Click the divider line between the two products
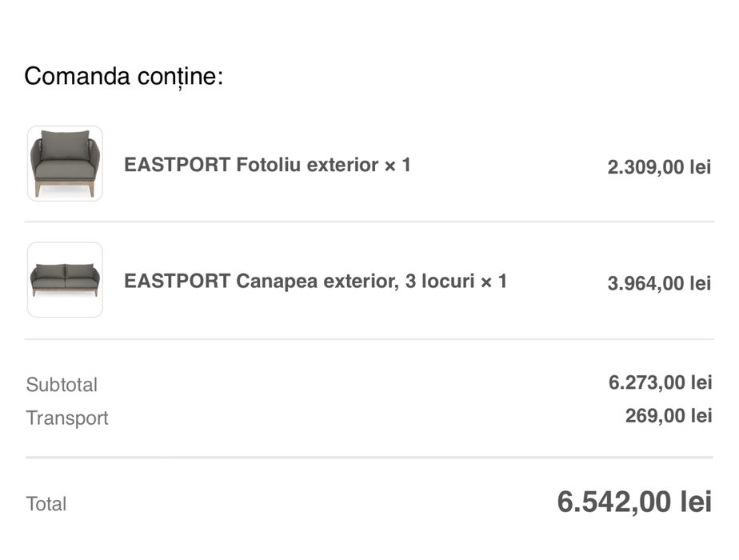 pyautogui.click(x=369, y=222)
